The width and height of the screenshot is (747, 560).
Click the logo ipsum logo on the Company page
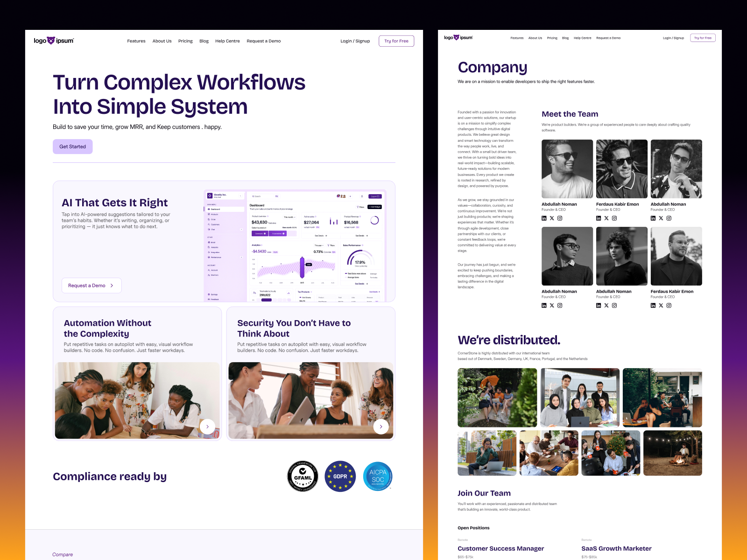click(458, 38)
